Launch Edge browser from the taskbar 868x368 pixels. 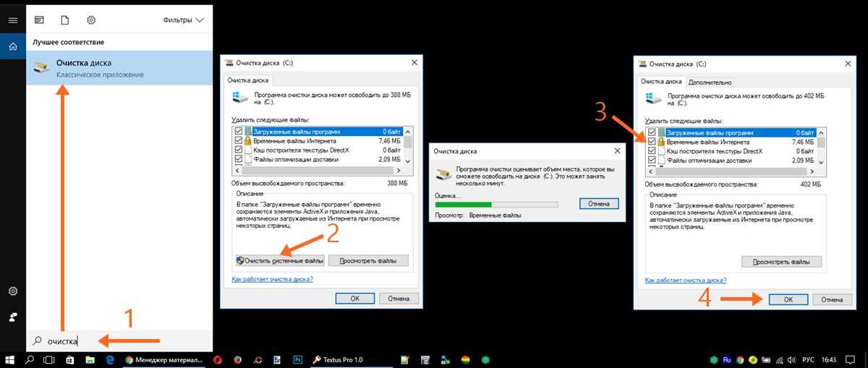[110, 359]
